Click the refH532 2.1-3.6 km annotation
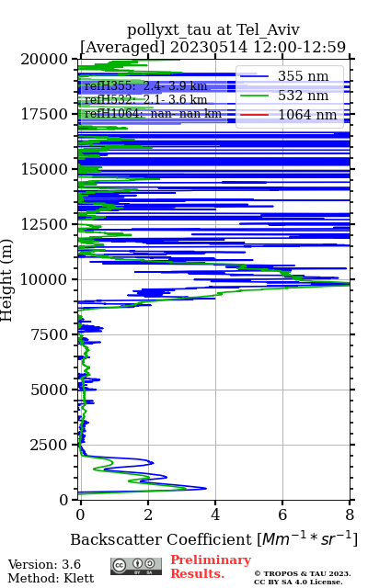 [146, 100]
